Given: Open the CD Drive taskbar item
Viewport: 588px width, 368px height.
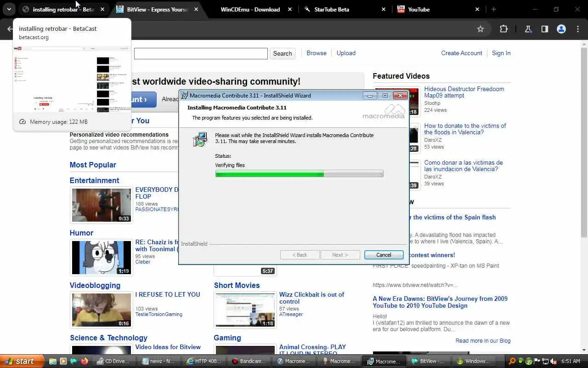Looking at the screenshot, I should [x=113, y=361].
